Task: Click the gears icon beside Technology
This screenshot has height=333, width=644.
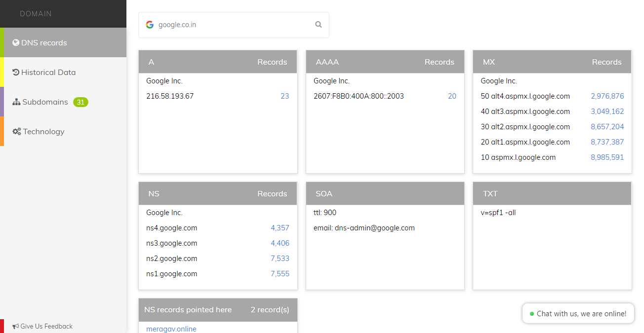Action: point(17,132)
